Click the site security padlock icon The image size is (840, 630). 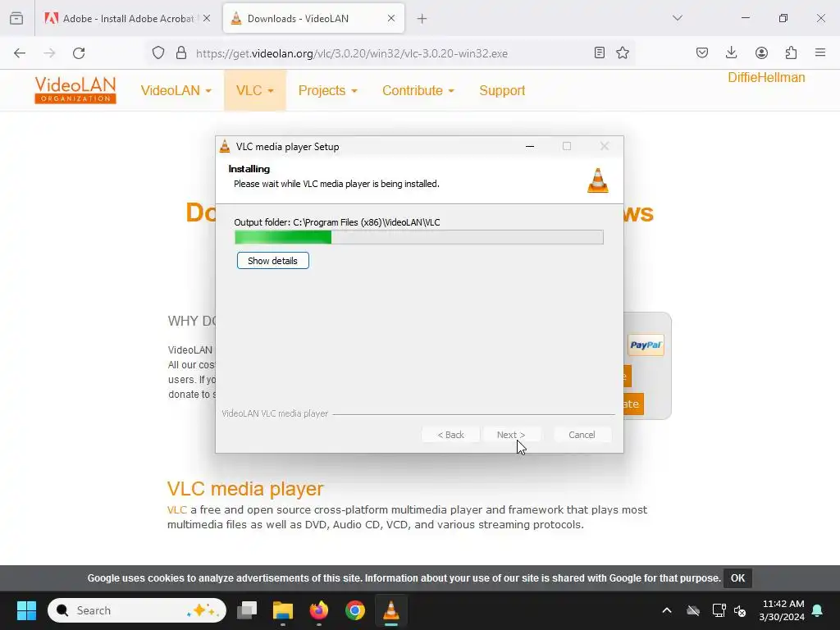(181, 52)
